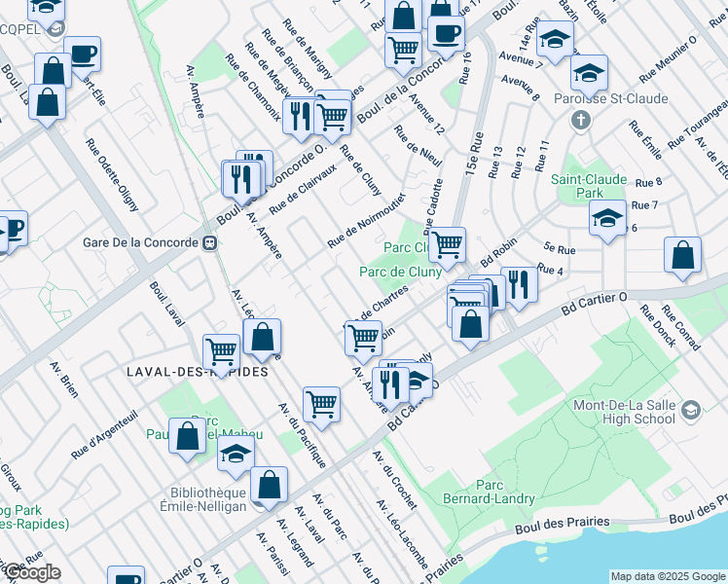This screenshot has width=728, height=584.
Task: Open the shopping cart marker by Rue de Cluny at Concorde
Action: coord(333,119)
